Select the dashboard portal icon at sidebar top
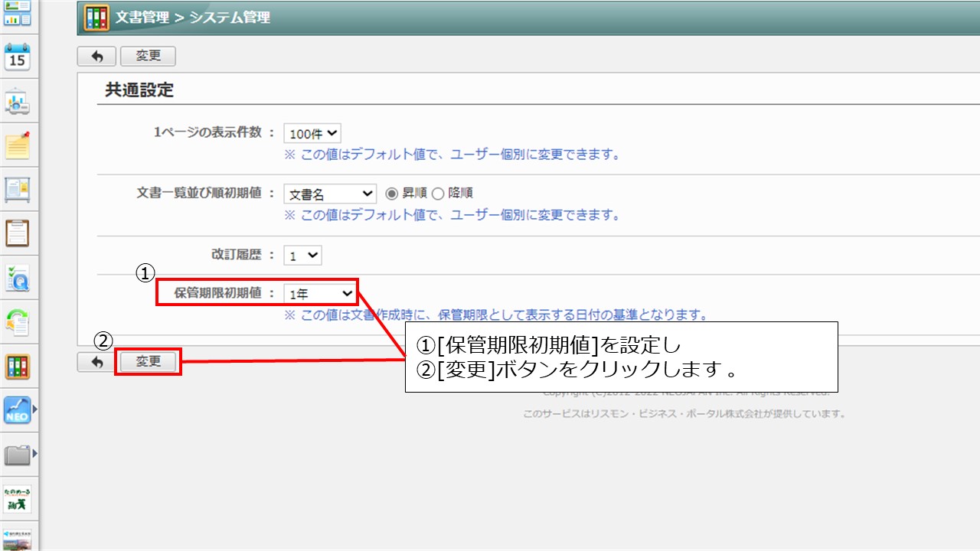The height and width of the screenshot is (551, 980). pos(17,14)
